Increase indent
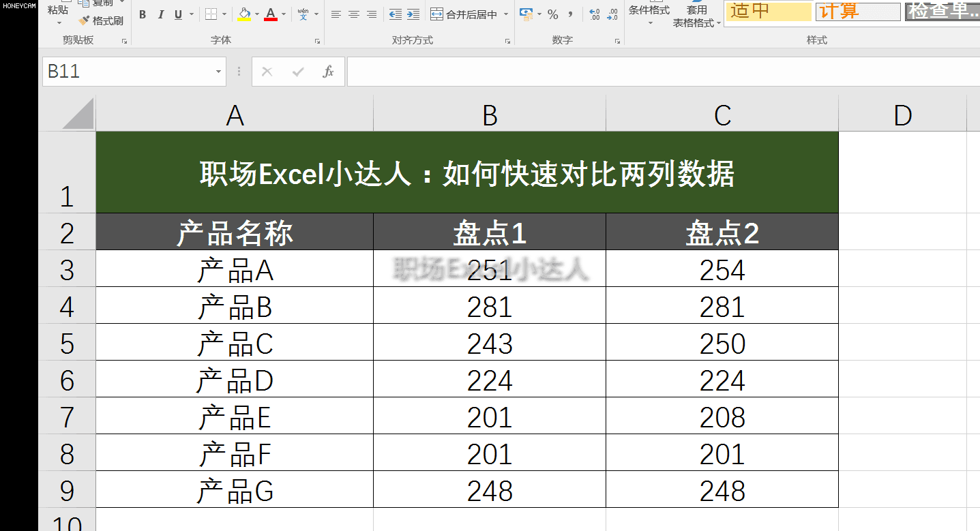980x531 pixels. point(413,14)
